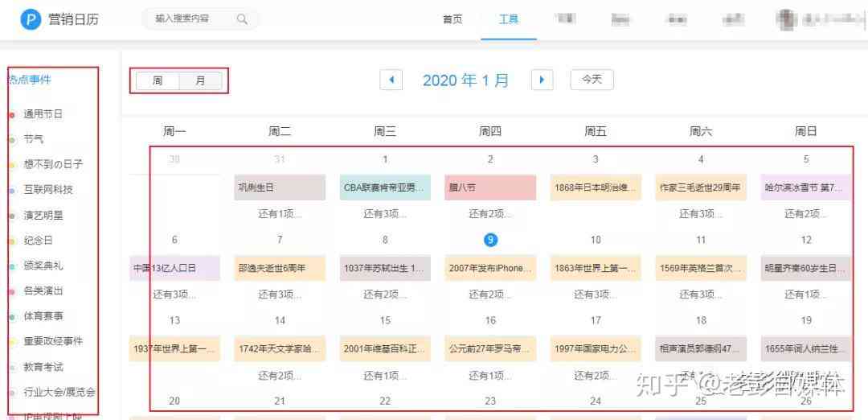Expand 还有2项 under 1742年天文学家 event
The image size is (868, 420).
280,375
